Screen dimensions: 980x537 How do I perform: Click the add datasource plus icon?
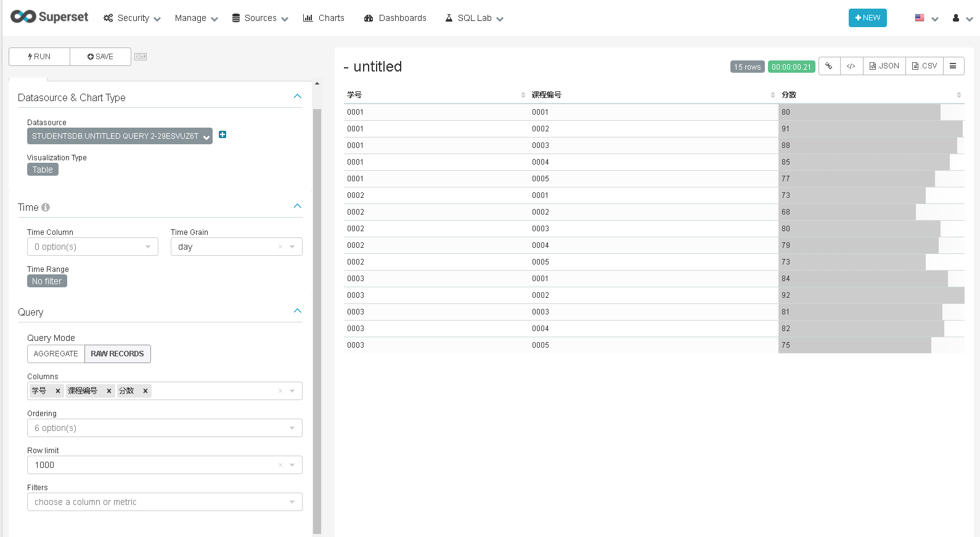point(223,134)
